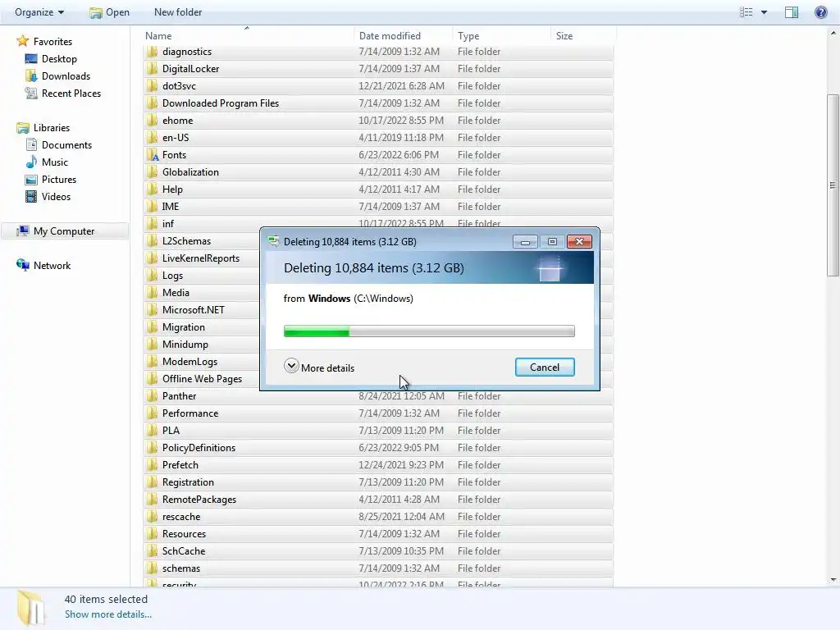840x630 pixels.
Task: Select the Logs folder icon
Action: point(152,276)
